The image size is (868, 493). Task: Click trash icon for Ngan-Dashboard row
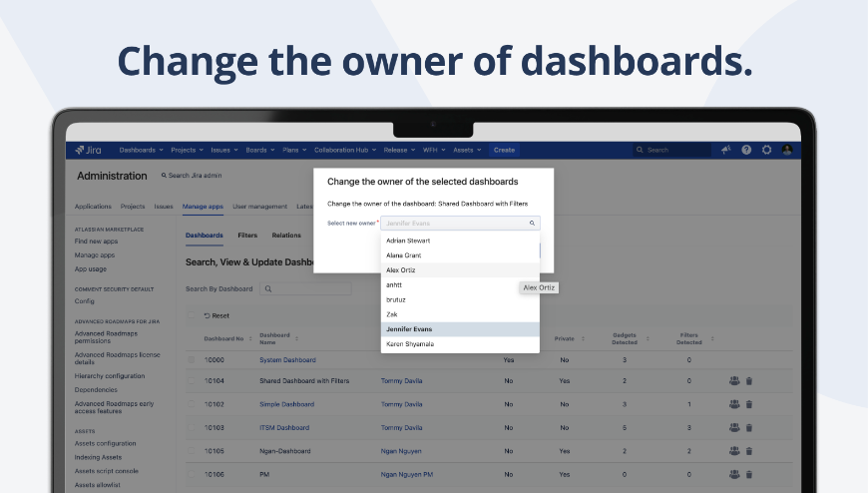[749, 451]
